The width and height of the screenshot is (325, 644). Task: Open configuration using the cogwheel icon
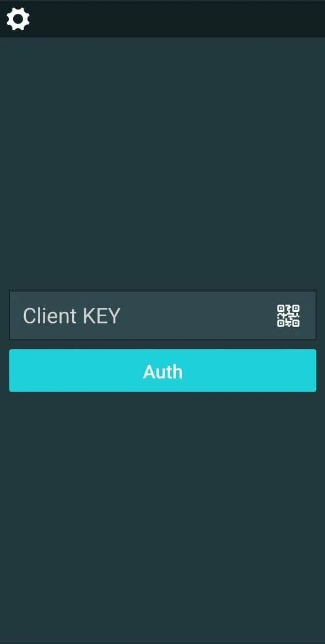[18, 19]
